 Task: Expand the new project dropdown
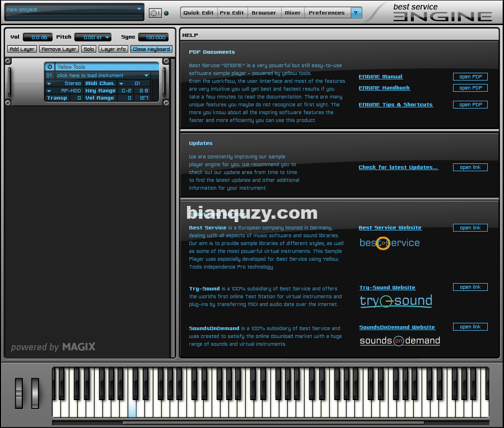point(139,9)
